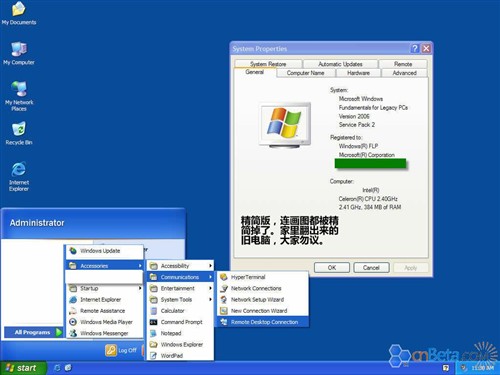Open the Recycle Bin desktop icon
Viewport: 500px width, 375px height.
point(19,134)
